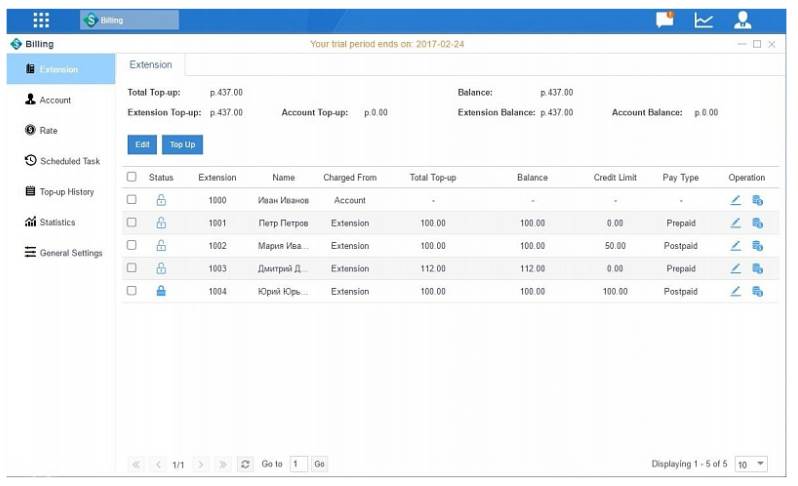Click edit pencil icon for extension 1000

[x=735, y=200]
